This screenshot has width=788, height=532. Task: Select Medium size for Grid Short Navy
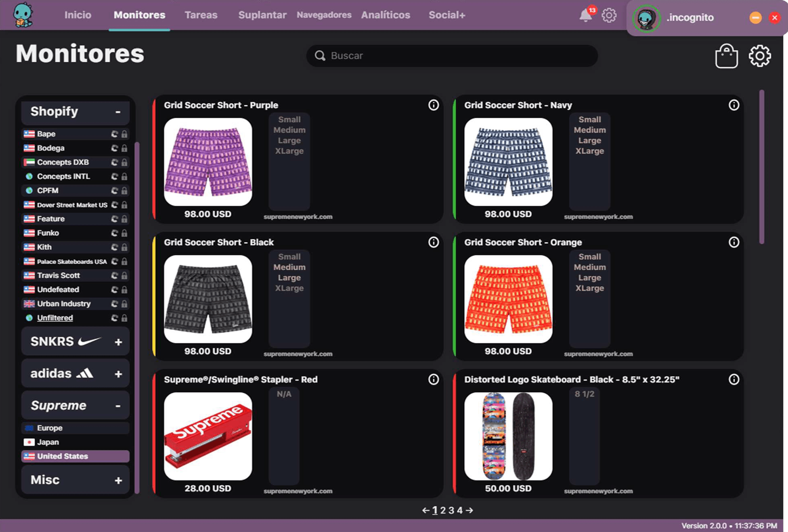pos(590,130)
